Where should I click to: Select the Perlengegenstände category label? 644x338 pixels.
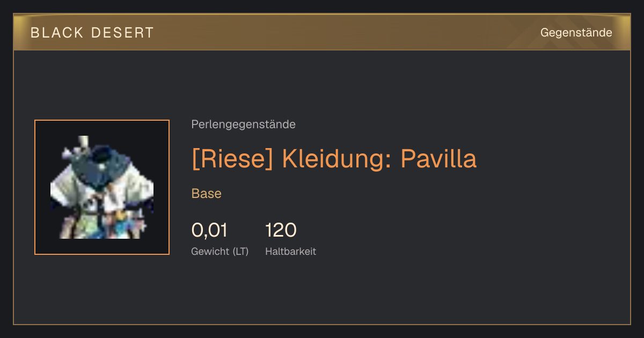[x=243, y=124]
